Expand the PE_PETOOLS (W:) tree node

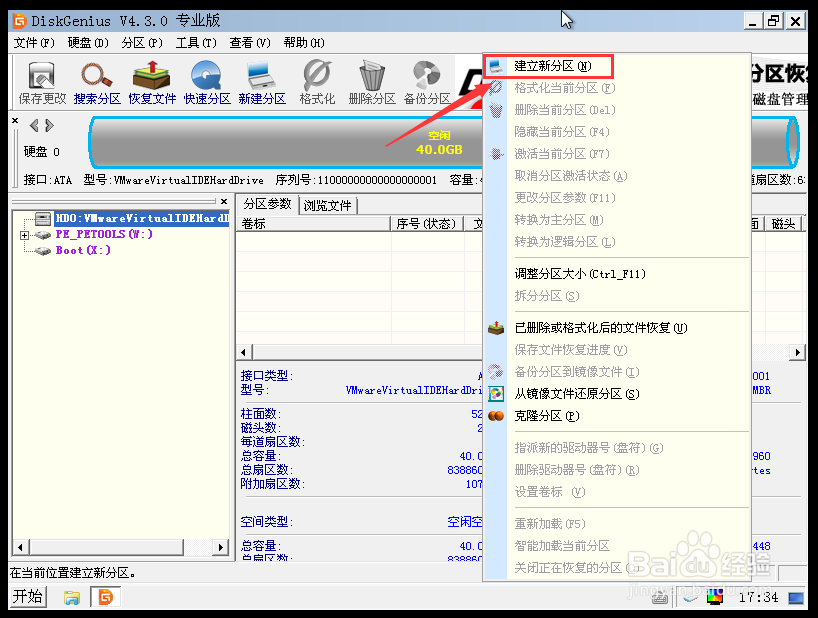pyautogui.click(x=24, y=235)
